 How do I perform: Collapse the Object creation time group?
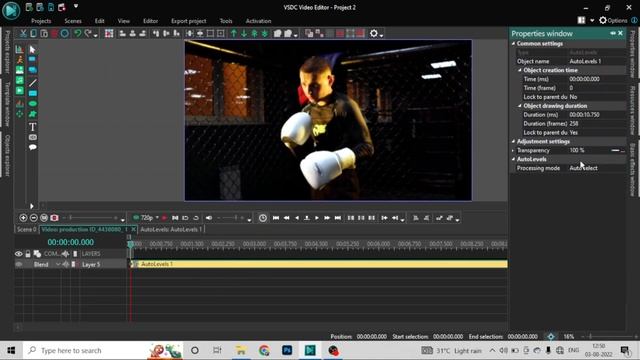point(520,70)
